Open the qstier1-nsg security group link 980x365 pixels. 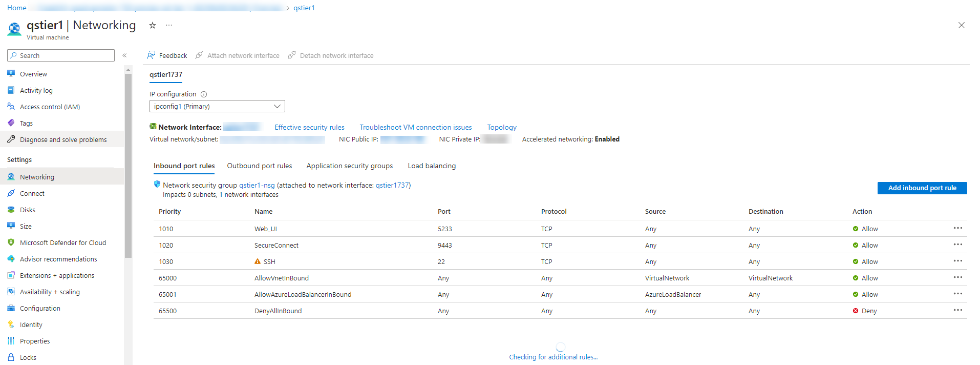tap(257, 186)
